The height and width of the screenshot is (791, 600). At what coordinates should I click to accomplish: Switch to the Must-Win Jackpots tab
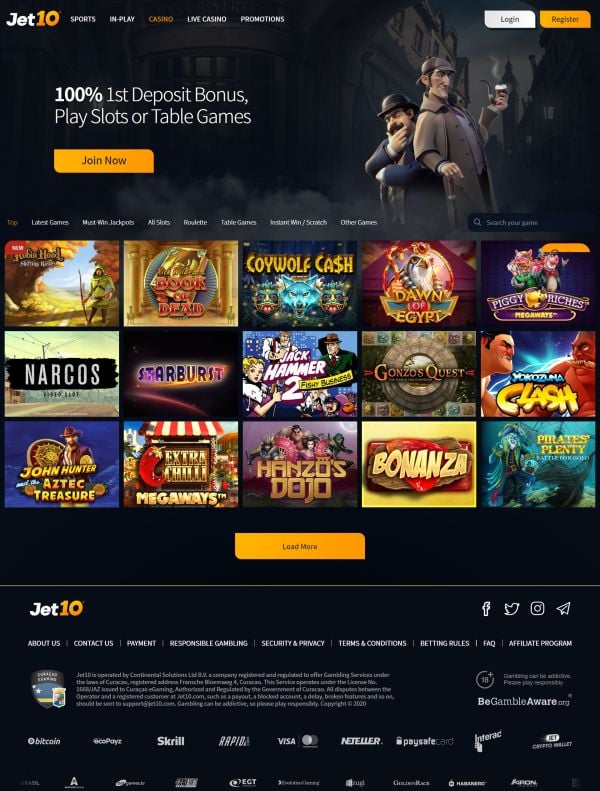coord(108,222)
